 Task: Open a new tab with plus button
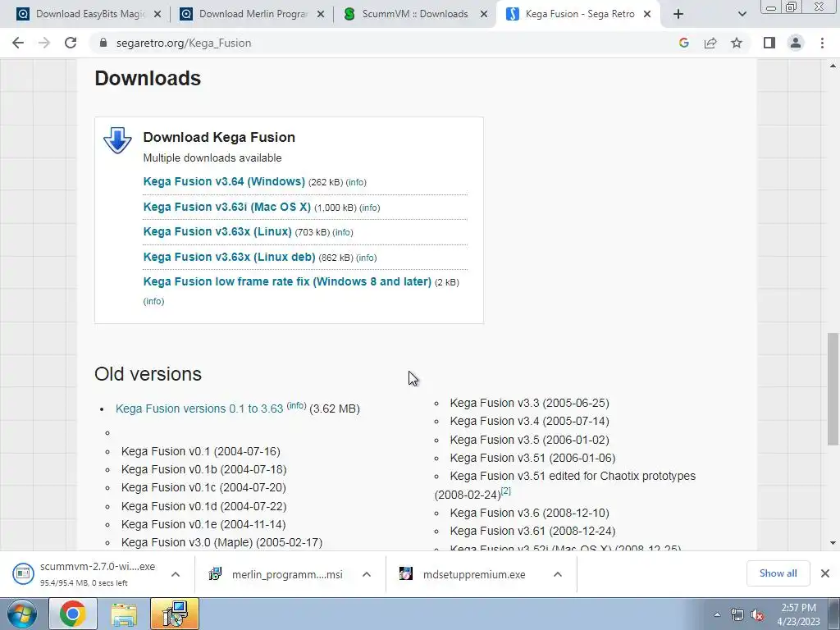pos(678,14)
